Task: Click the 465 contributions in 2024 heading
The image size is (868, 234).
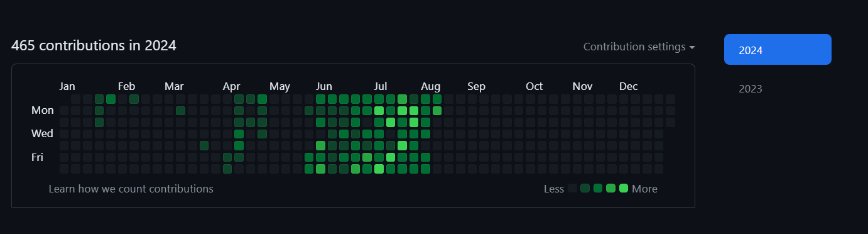Action: click(x=94, y=45)
